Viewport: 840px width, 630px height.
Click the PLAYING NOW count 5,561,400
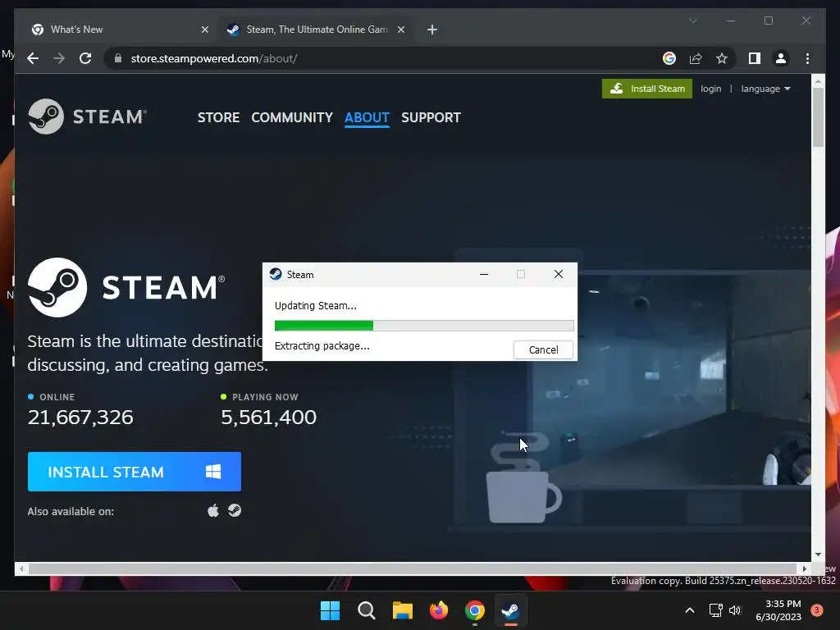pos(268,417)
